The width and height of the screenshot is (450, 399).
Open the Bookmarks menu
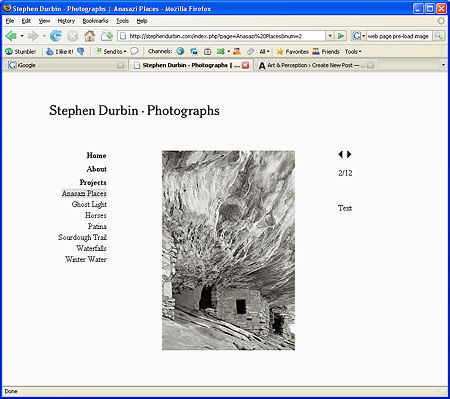95,21
